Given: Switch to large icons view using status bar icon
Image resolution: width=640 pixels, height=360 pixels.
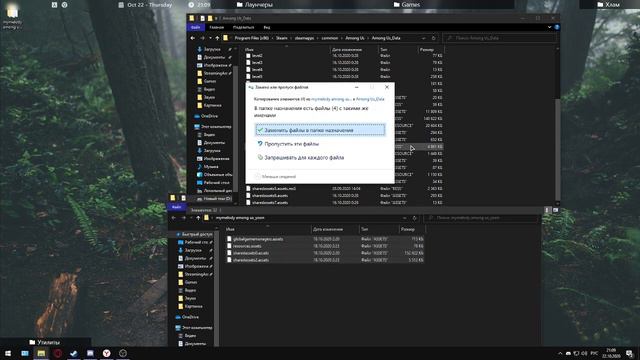Looking at the screenshot, I should point(555,210).
